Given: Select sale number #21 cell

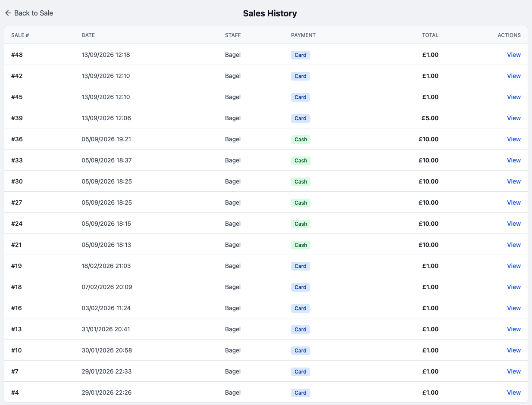Looking at the screenshot, I should [16, 245].
